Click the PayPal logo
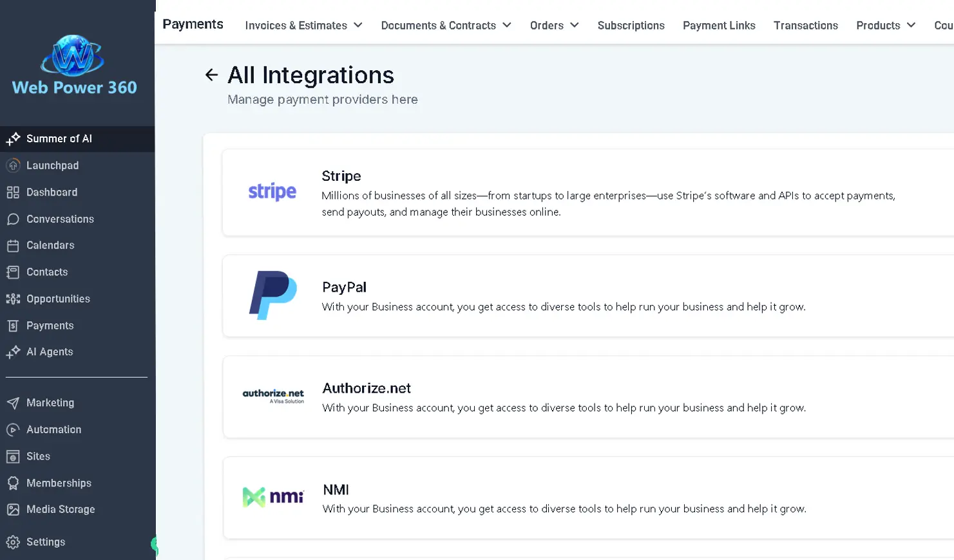The image size is (954, 560). (x=273, y=295)
